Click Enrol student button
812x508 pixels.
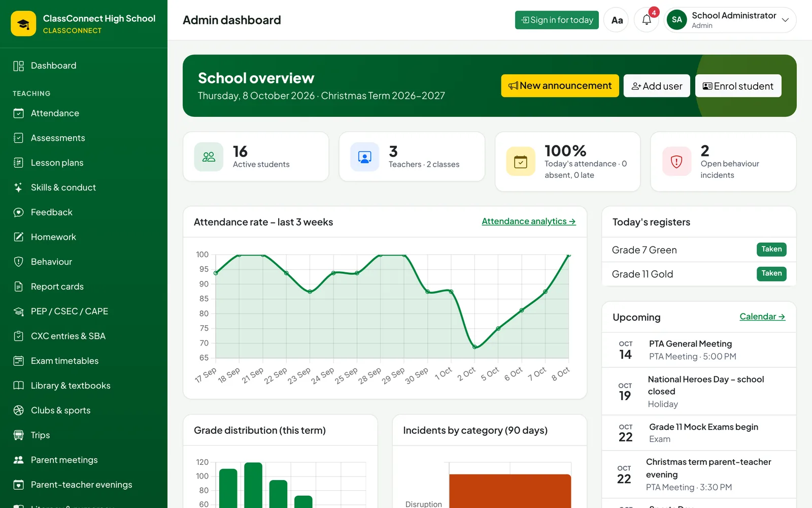(738, 86)
